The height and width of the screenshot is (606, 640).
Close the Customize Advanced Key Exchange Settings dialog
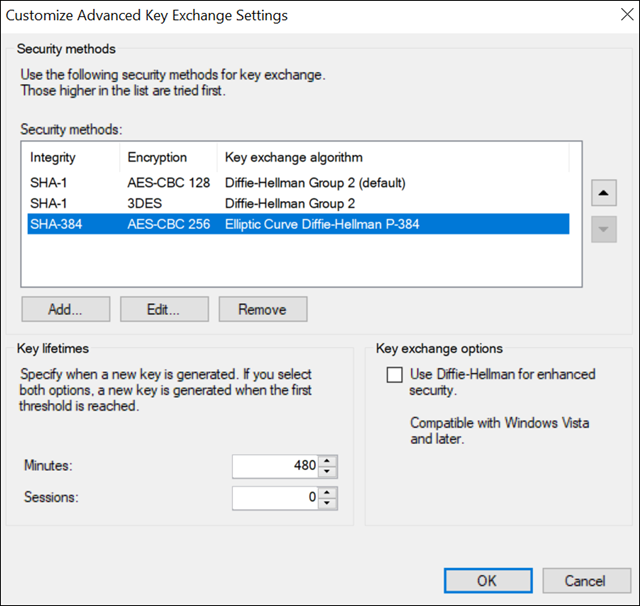pos(627,15)
